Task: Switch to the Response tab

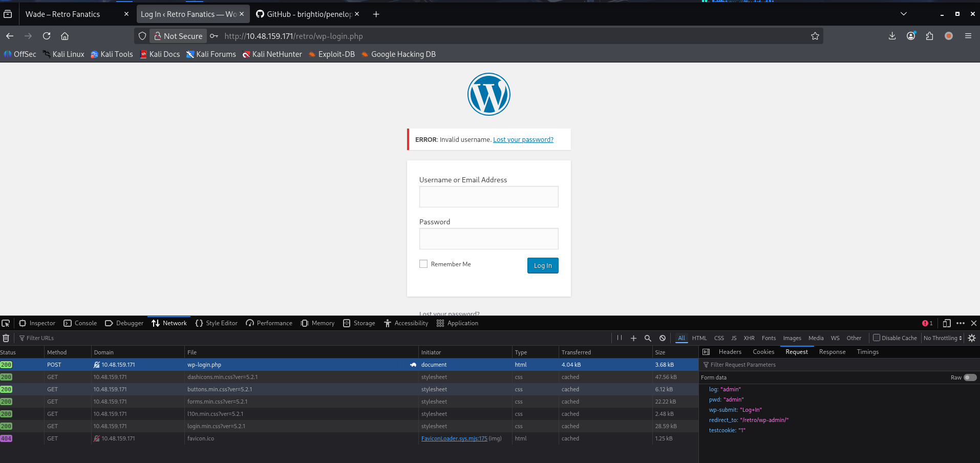Action: [x=832, y=352]
